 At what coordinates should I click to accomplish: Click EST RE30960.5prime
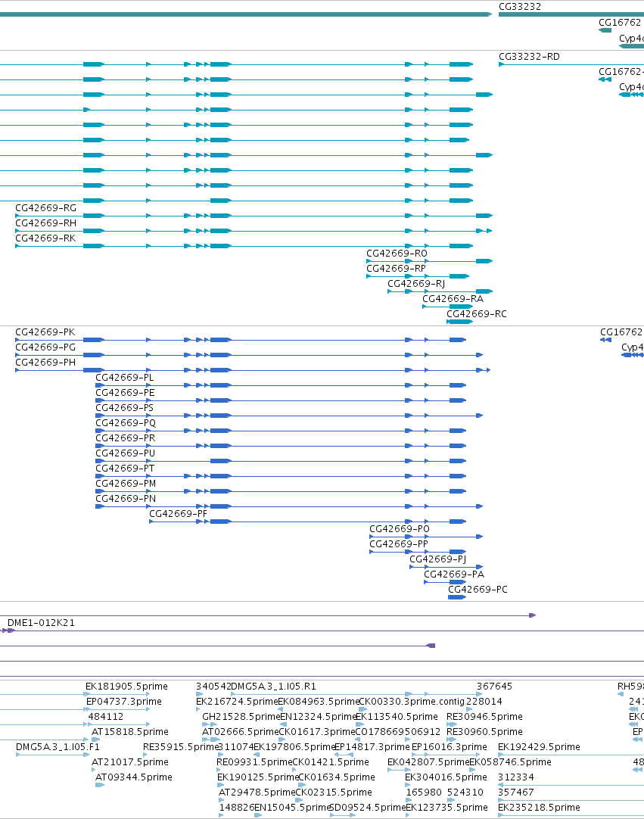click(484, 732)
